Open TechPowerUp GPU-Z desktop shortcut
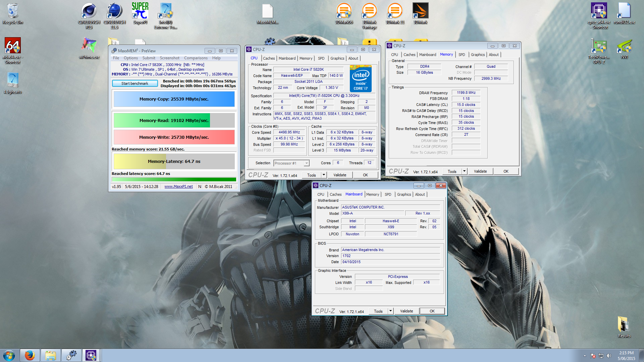Screen dimensions: 644x362 click(599, 51)
